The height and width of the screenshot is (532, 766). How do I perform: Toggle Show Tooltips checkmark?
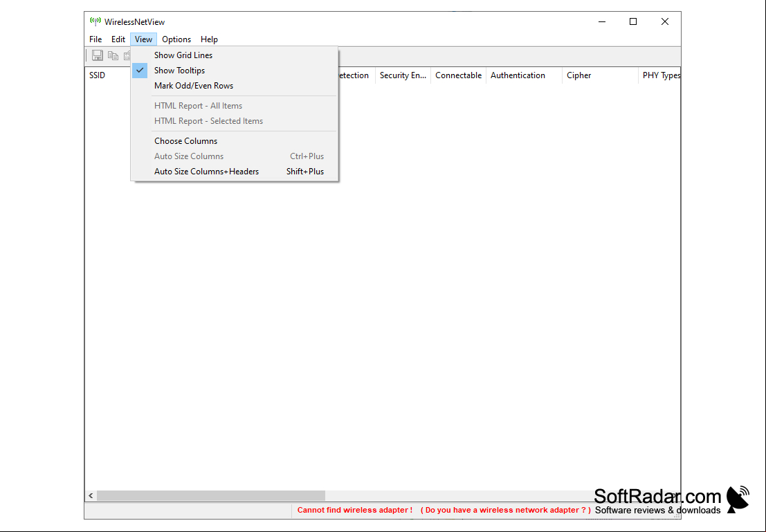pos(235,71)
